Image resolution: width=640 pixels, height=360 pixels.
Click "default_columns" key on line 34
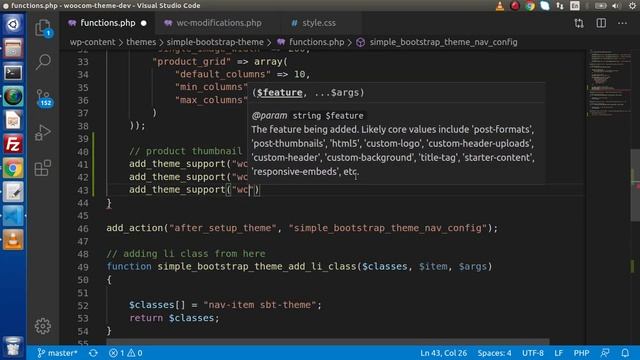(223, 74)
